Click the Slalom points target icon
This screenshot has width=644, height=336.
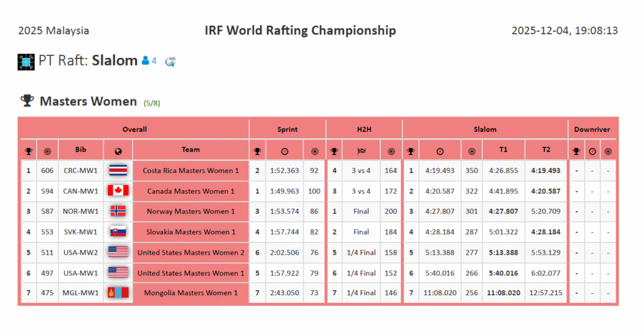(x=472, y=151)
